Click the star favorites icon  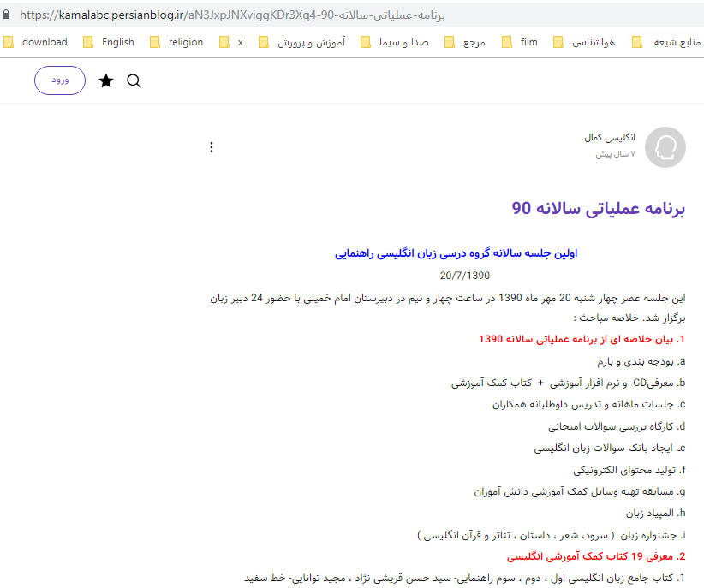pos(106,80)
